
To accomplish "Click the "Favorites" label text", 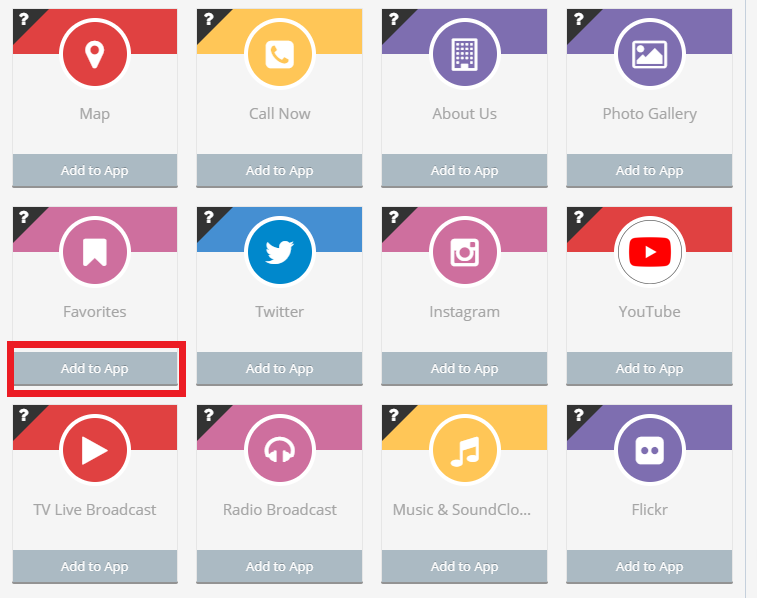I will (x=95, y=312).
